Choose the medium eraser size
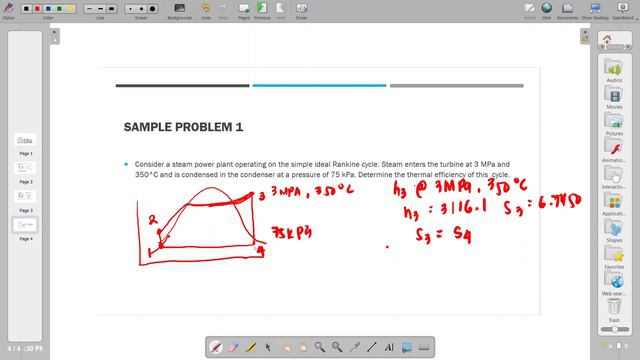Image resolution: width=640 pixels, height=360 pixels. 142,8
